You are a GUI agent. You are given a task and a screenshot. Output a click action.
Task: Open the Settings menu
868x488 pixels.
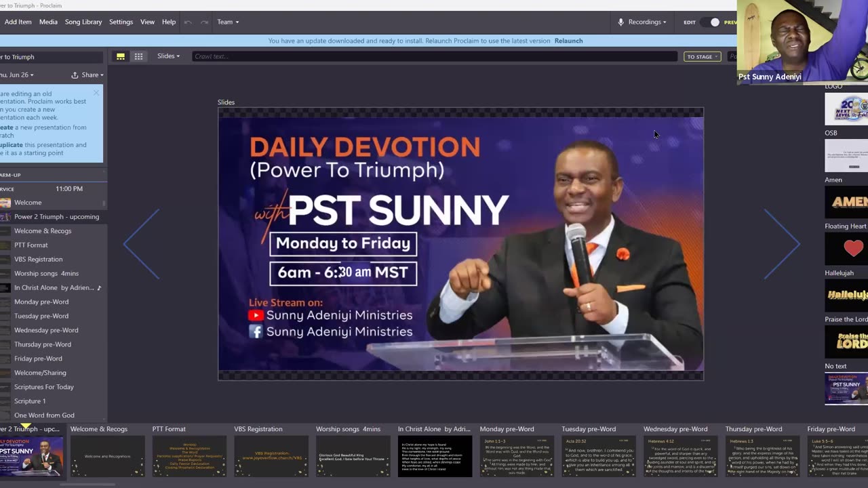pos(121,22)
